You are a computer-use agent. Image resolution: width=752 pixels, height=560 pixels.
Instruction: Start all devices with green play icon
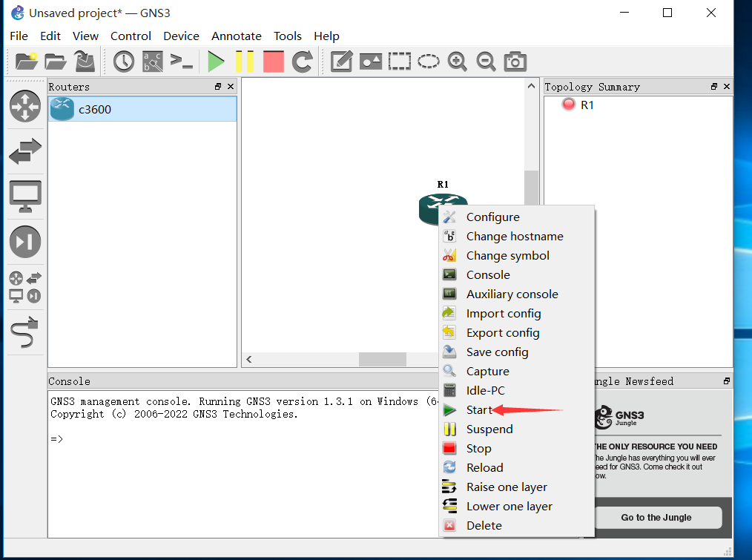pos(216,62)
